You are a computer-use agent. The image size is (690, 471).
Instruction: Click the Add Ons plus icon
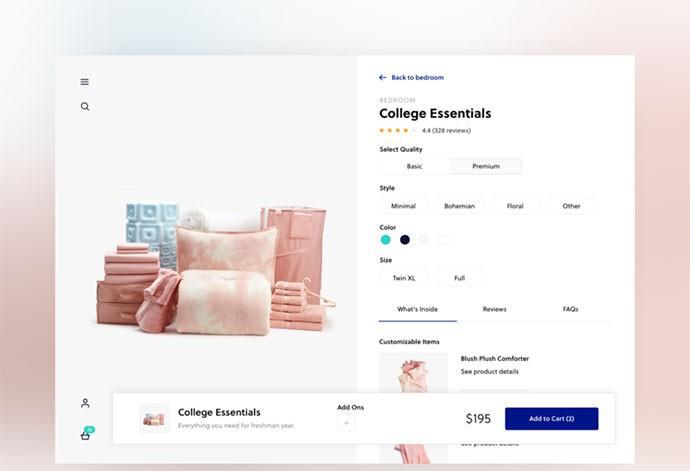[x=346, y=423]
